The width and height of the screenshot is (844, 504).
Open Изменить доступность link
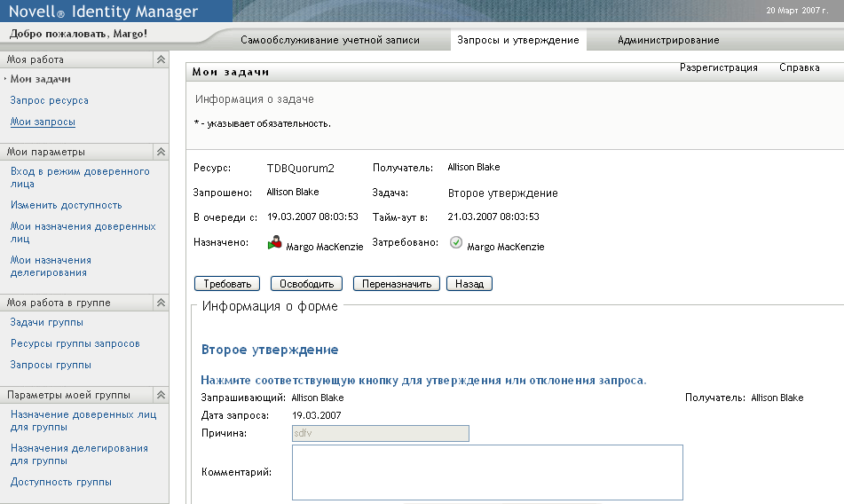[x=67, y=205]
